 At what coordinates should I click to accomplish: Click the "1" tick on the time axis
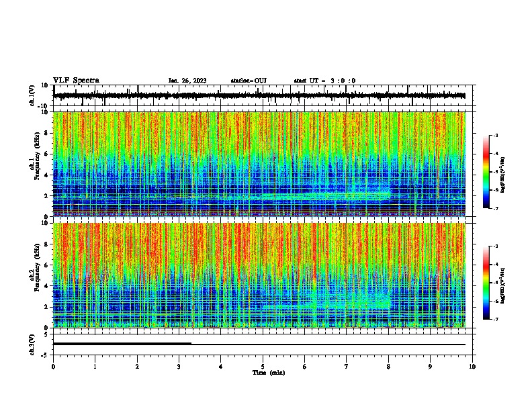(x=95, y=367)
